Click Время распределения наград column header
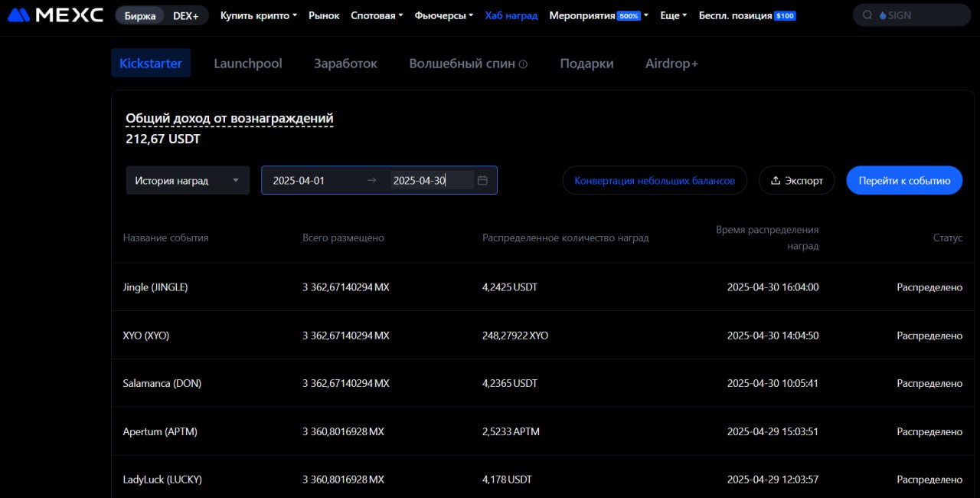 pyautogui.click(x=767, y=238)
